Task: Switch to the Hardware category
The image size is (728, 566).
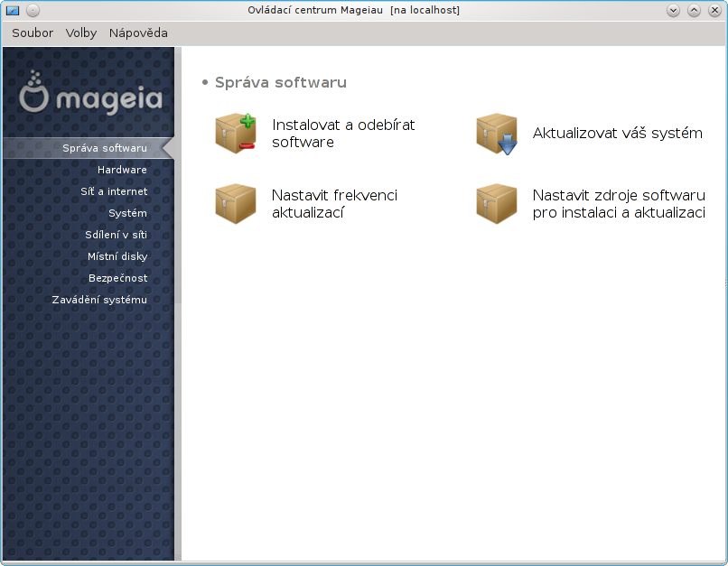Action: [x=122, y=170]
